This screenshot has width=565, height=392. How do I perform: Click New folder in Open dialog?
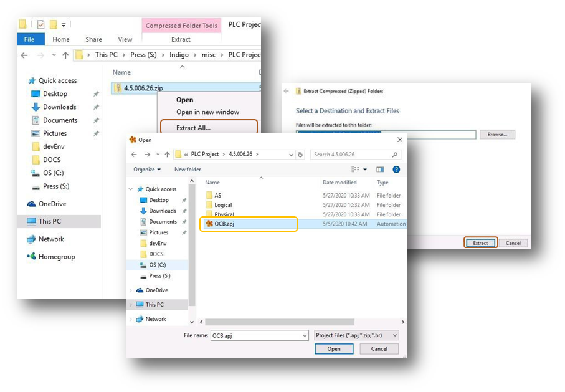(x=188, y=170)
